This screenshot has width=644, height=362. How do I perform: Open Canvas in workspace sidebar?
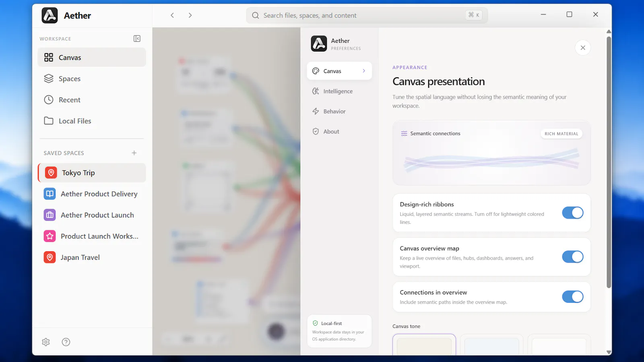pos(92,58)
